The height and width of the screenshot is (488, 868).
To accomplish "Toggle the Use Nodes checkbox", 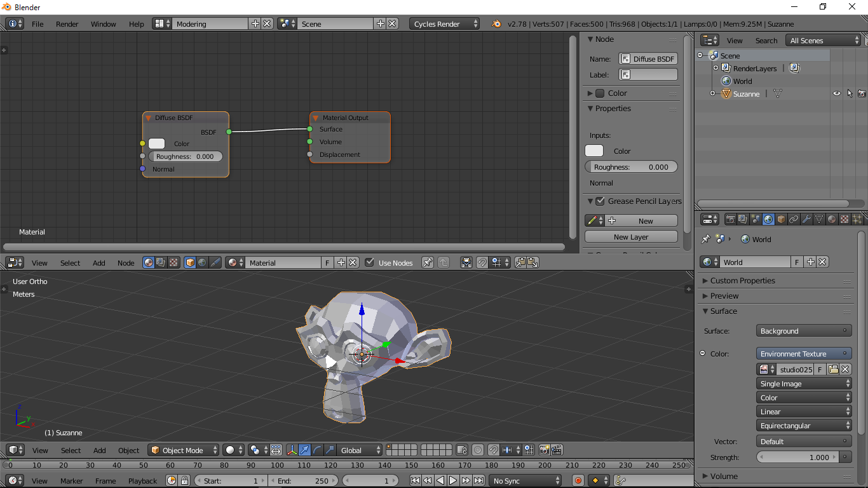I will point(369,262).
